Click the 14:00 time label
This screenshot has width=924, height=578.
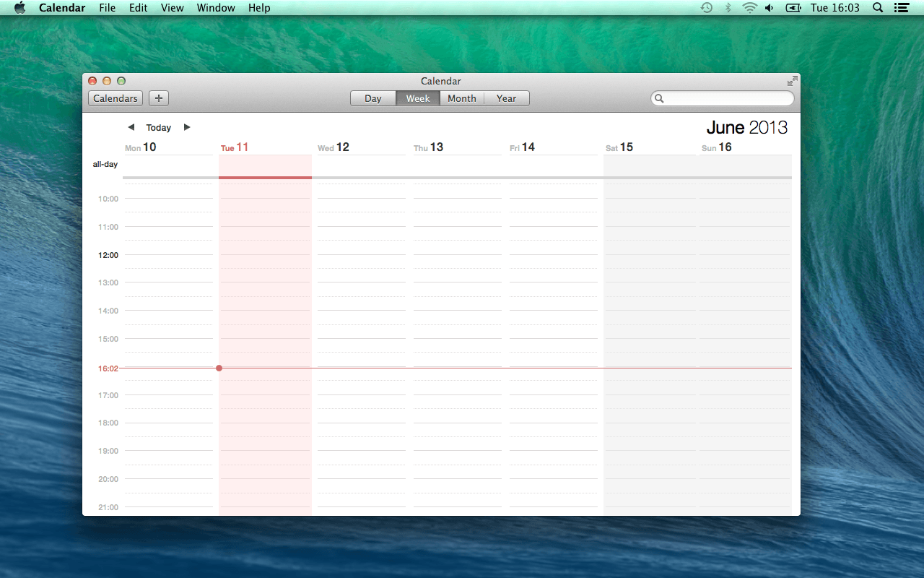coord(108,311)
